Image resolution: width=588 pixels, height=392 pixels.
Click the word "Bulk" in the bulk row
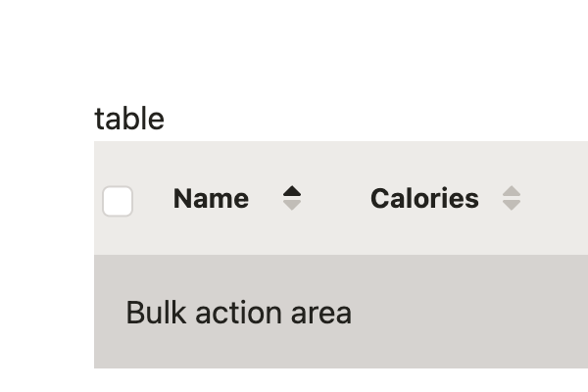[x=157, y=313]
